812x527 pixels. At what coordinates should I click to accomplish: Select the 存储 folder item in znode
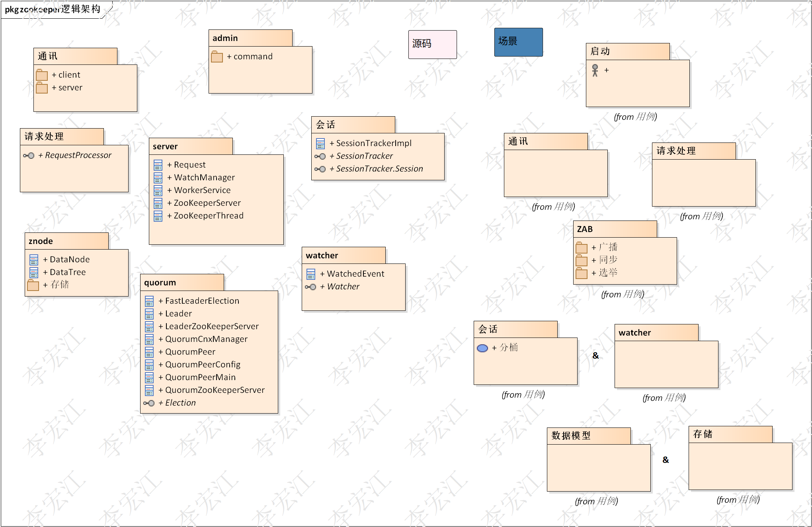[60, 285]
